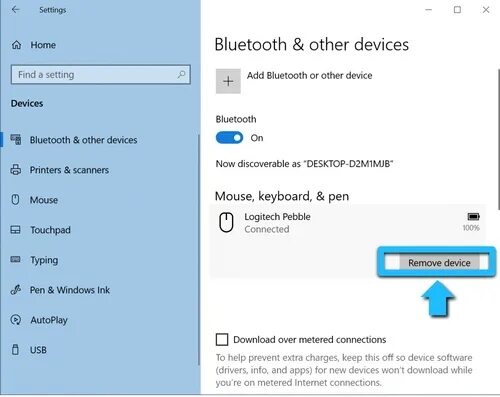Click the plus icon to add a device
The width and height of the screenshot is (500, 397).
(228, 81)
